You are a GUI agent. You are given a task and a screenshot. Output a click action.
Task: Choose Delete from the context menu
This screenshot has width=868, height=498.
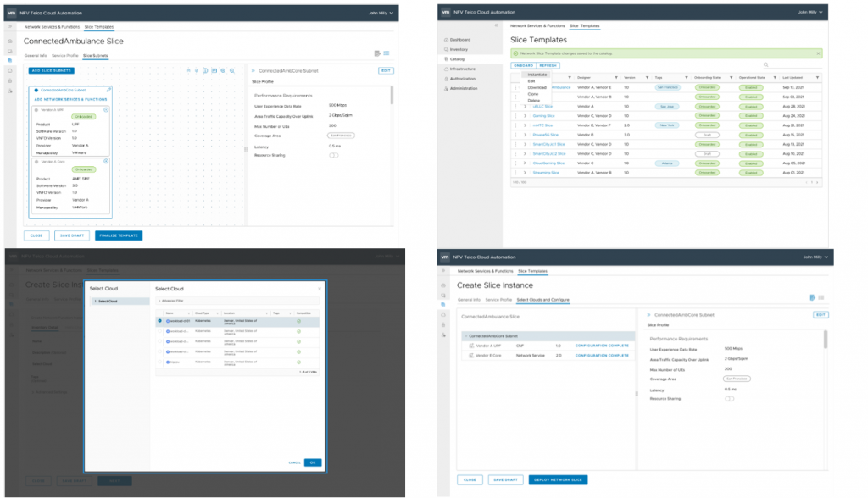533,100
